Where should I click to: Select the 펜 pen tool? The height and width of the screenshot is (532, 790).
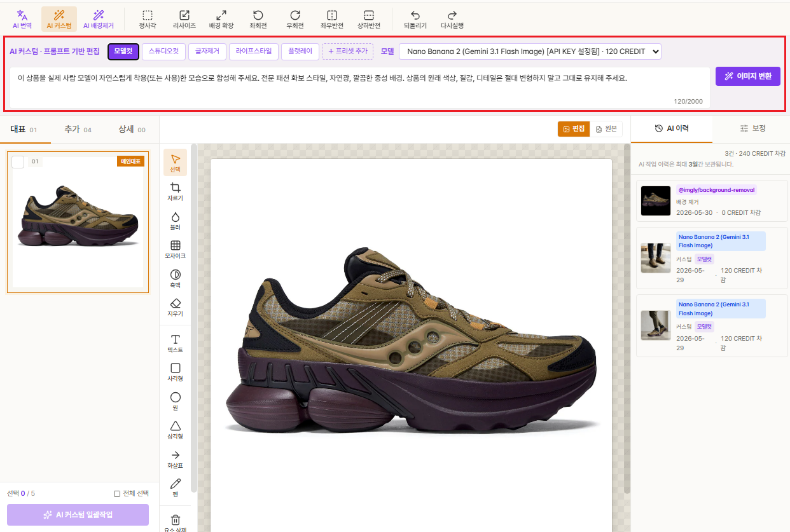click(x=176, y=488)
